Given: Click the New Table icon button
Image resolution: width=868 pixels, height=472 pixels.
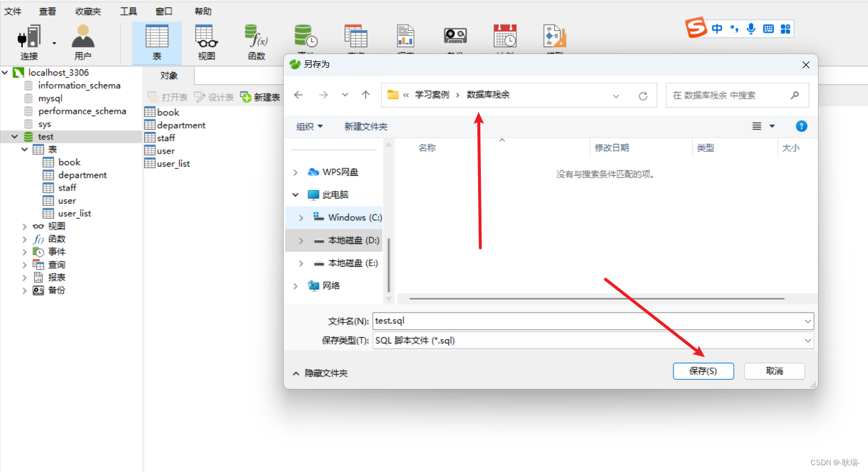Looking at the screenshot, I should [x=260, y=97].
